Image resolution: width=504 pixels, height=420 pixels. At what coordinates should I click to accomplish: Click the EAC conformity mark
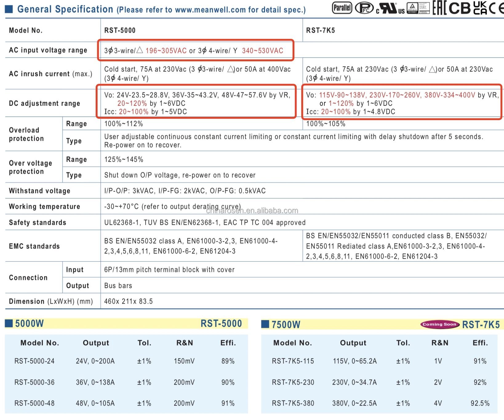click(x=439, y=8)
